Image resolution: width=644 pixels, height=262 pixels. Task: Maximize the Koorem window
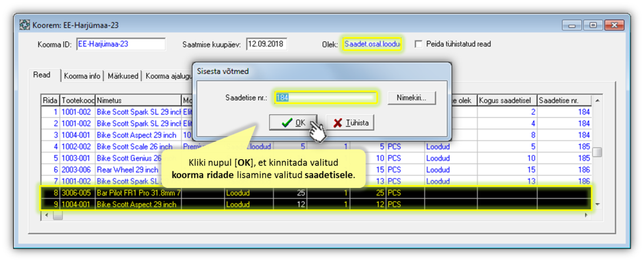[593, 25]
